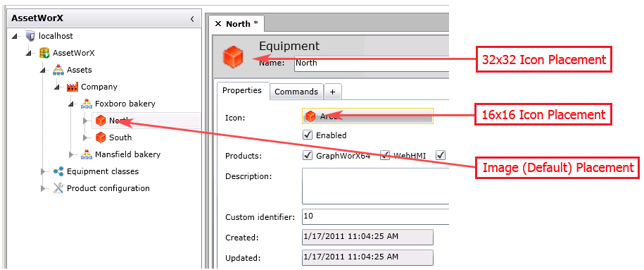Click the Company factory icon
644x270 pixels.
(72, 87)
